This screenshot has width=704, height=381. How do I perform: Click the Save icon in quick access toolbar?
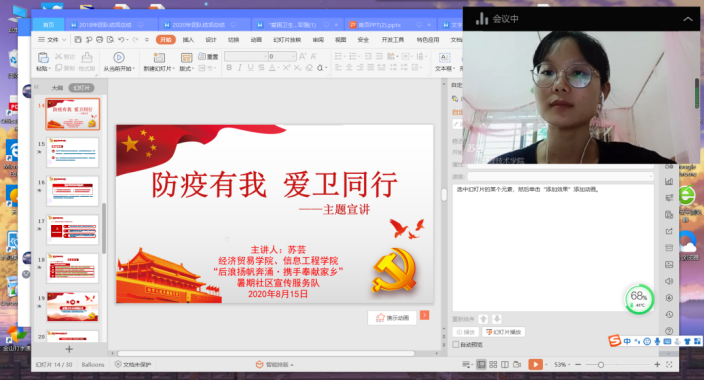pos(78,39)
